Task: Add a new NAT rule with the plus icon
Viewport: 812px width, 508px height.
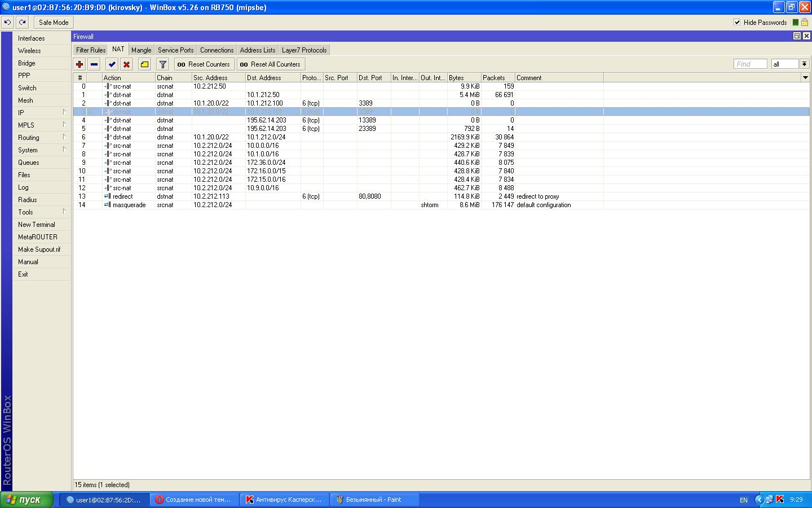Action: (80, 64)
